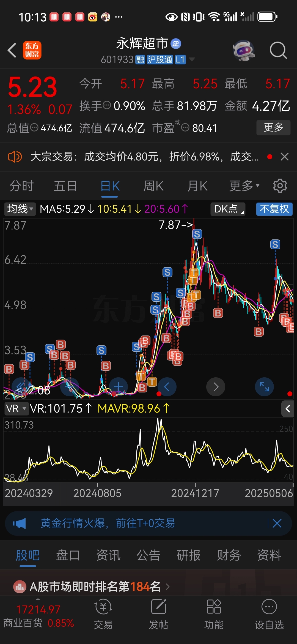Viewport: 297px width, 644px height.
Task: Expand the 更多 chart period dropdown
Action: point(244,186)
